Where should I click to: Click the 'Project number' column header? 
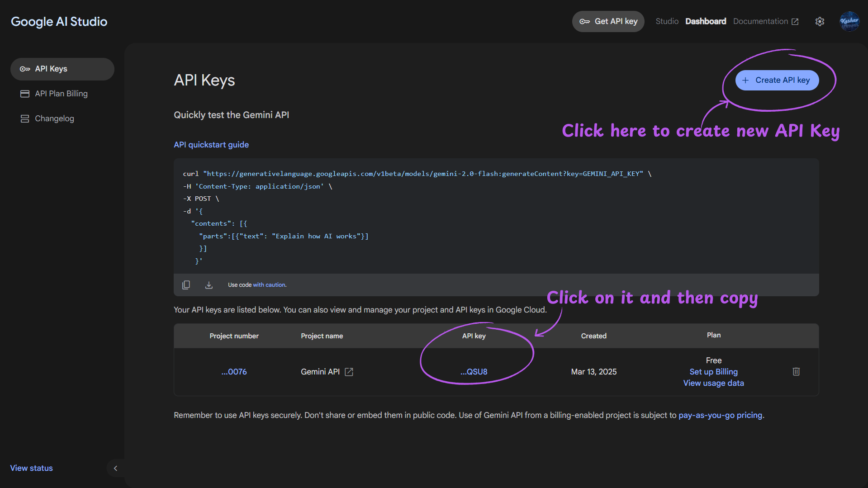click(x=234, y=336)
